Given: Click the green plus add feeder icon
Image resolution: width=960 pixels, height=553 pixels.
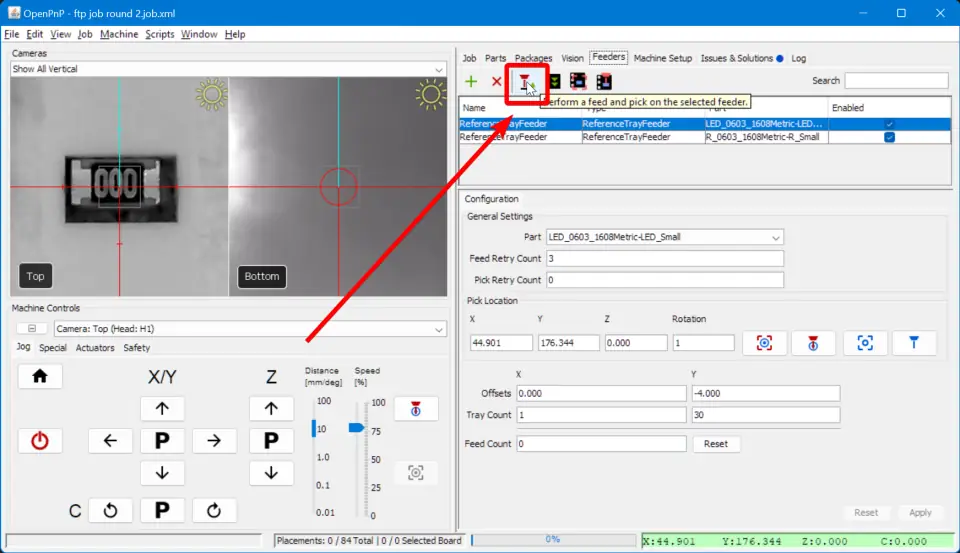Looking at the screenshot, I should (471, 81).
